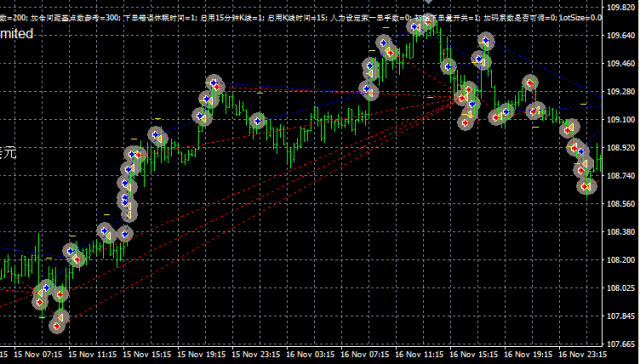
Task: Click the 16 Nov 03:15 time axis label
Action: (x=310, y=354)
